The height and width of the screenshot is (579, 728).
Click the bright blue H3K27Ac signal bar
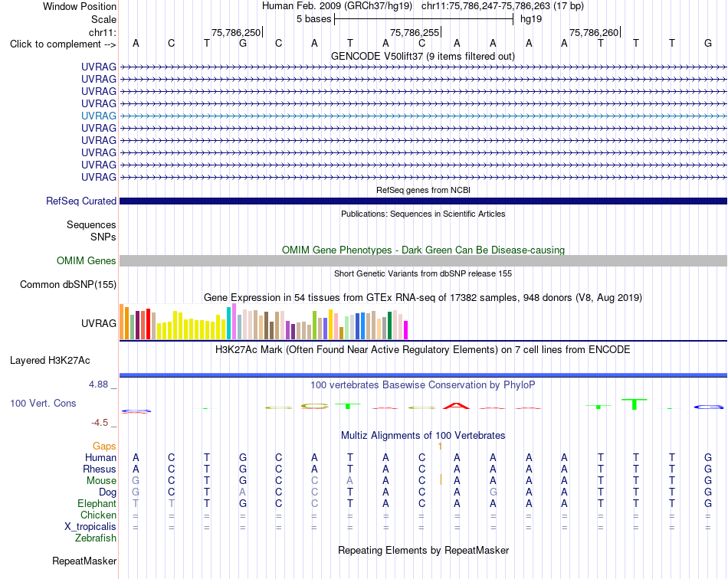tap(423, 375)
